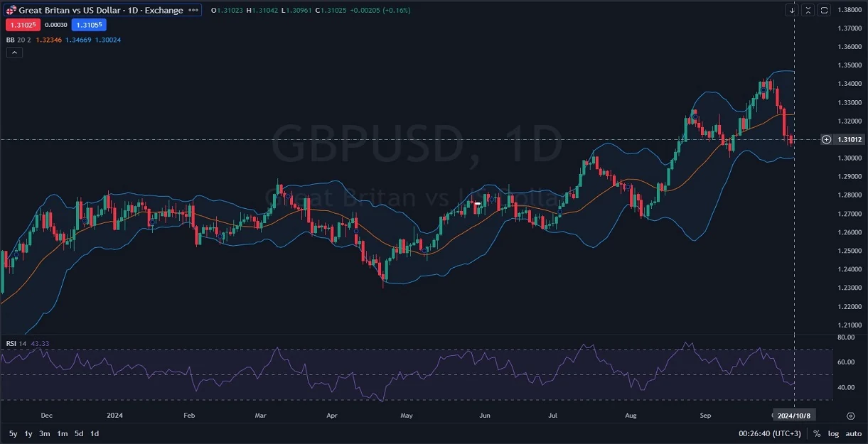Click the +0.00205 (+0.16%) change value

coord(380,11)
